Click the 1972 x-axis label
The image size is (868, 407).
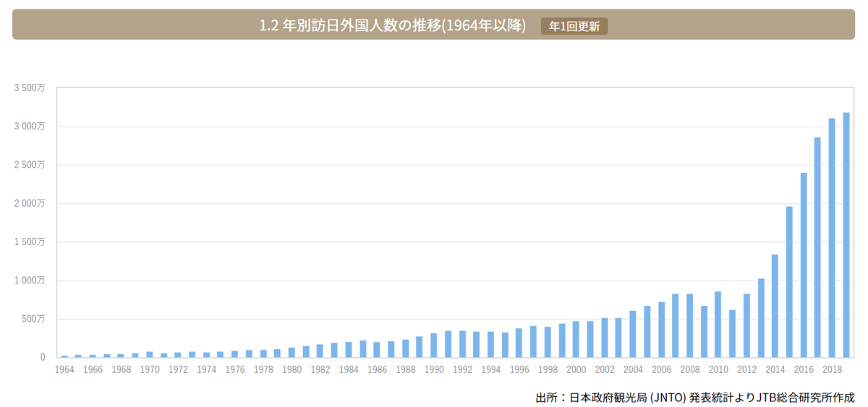[x=178, y=369]
